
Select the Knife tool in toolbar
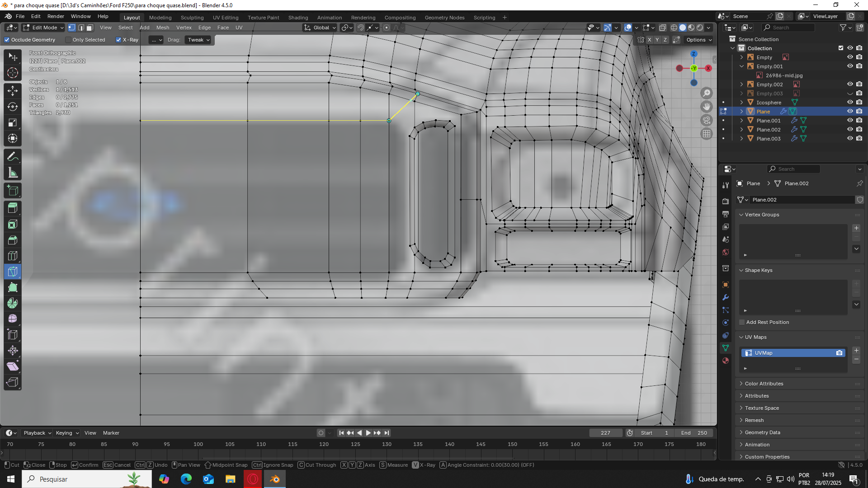point(13,272)
